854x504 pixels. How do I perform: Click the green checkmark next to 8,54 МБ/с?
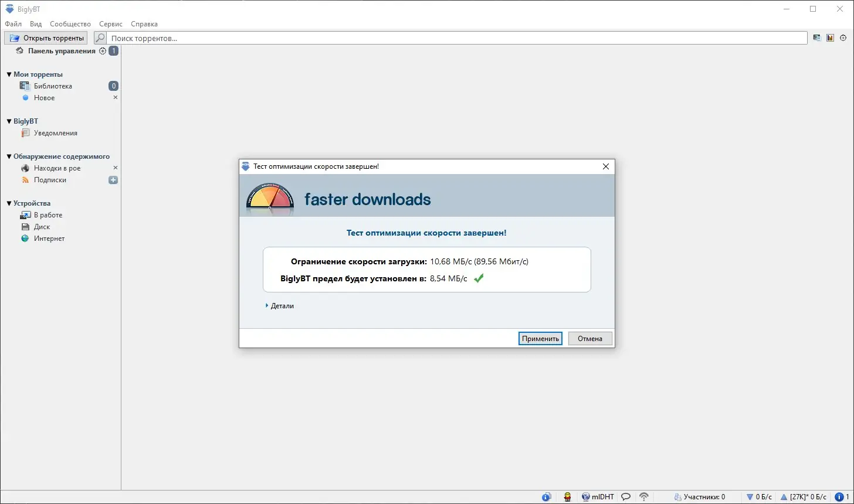point(479,278)
